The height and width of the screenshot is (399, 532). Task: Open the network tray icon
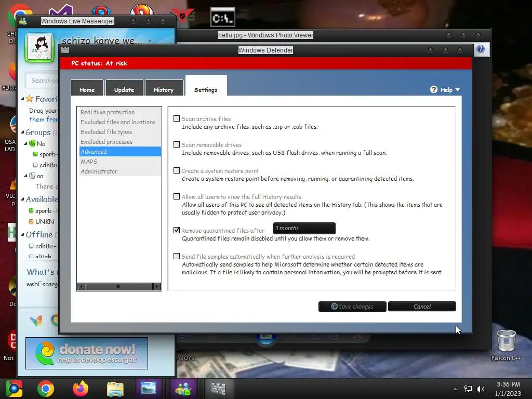[x=468, y=389]
